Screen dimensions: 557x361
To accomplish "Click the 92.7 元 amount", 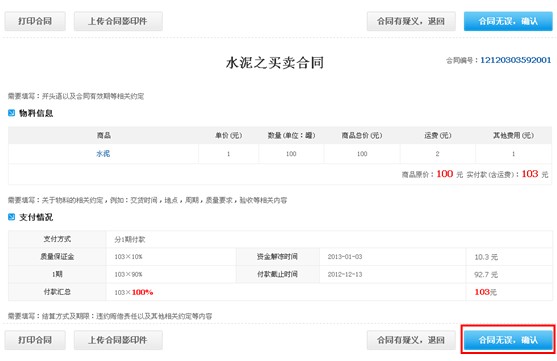I will (486, 275).
